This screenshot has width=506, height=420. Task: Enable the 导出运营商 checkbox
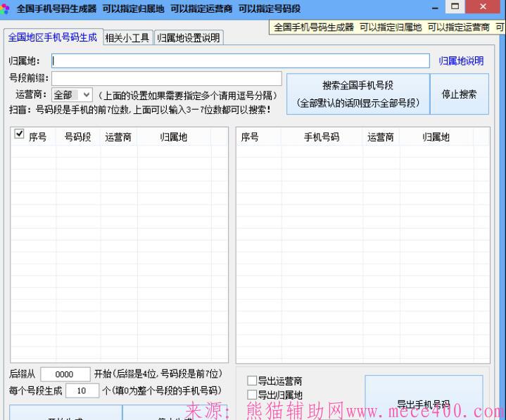pos(252,381)
